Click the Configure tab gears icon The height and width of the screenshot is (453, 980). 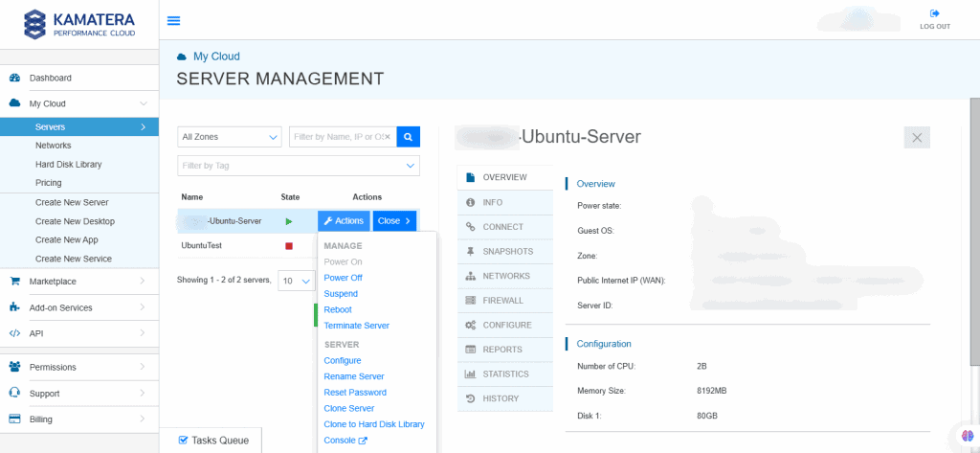coord(471,326)
